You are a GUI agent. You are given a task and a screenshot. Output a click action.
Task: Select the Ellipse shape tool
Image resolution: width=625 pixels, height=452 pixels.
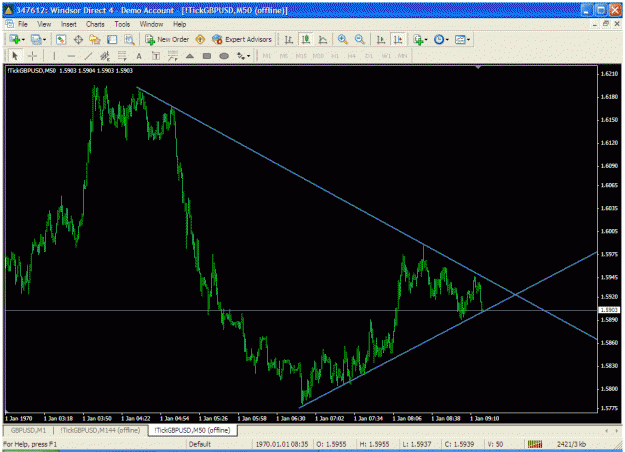pyautogui.click(x=224, y=56)
